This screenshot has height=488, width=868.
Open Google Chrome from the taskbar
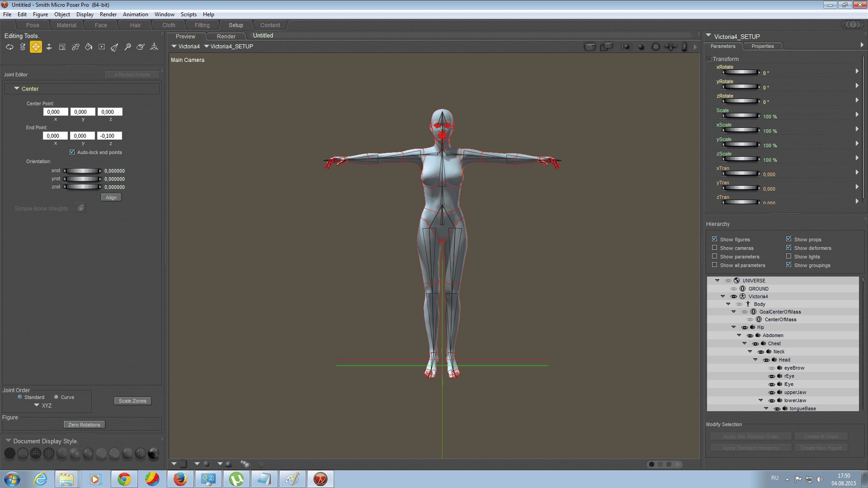coord(124,479)
